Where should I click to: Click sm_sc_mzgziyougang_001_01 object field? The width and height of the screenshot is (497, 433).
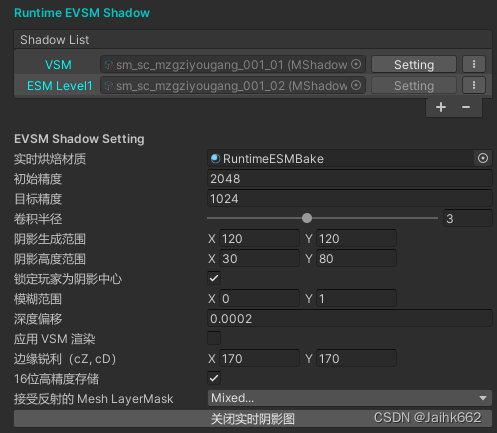(233, 64)
